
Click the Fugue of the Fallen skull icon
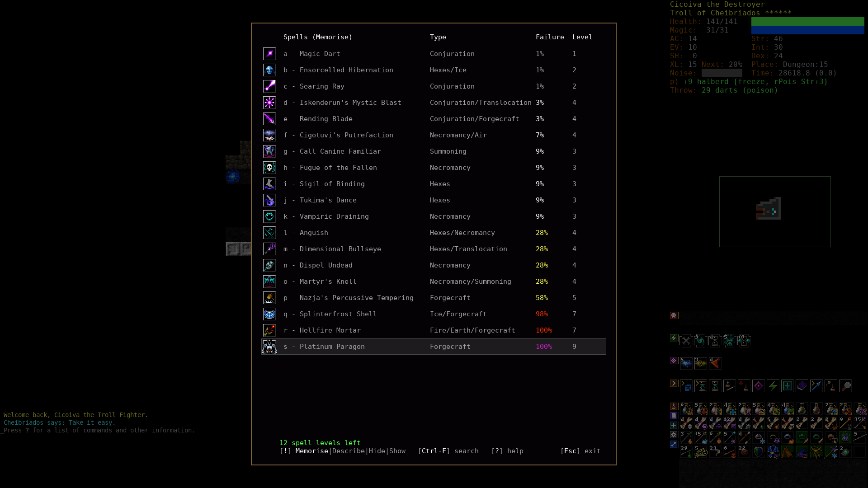click(269, 168)
